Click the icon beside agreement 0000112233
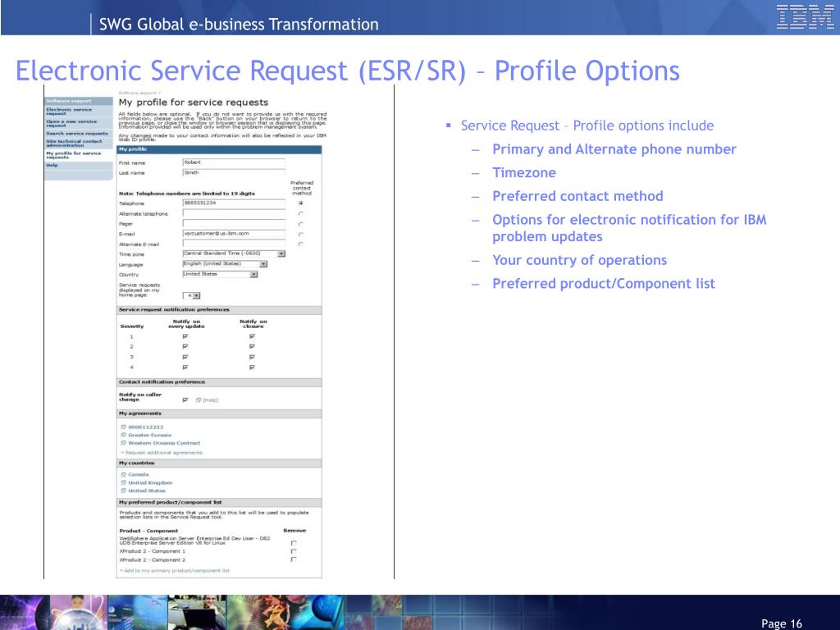This screenshot has width=840, height=630. (x=123, y=427)
